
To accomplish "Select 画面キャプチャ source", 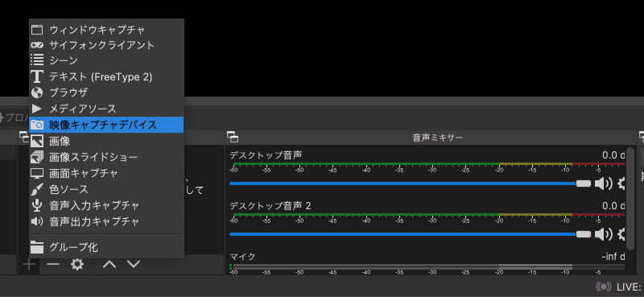I will [x=106, y=173].
